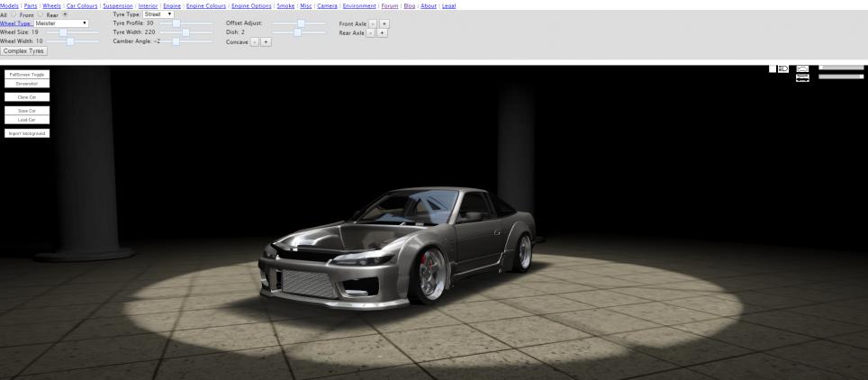
Task: Open the Suspension menu
Action: (x=117, y=5)
